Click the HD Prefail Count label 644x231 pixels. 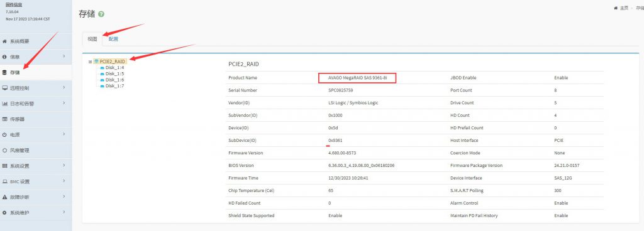[467, 128]
